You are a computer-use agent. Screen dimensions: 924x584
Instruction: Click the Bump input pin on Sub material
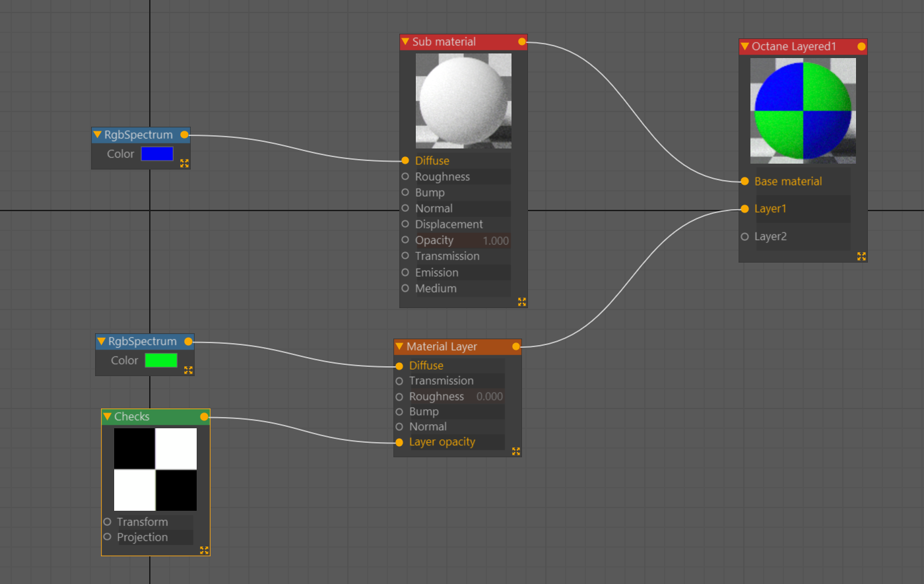tap(405, 192)
